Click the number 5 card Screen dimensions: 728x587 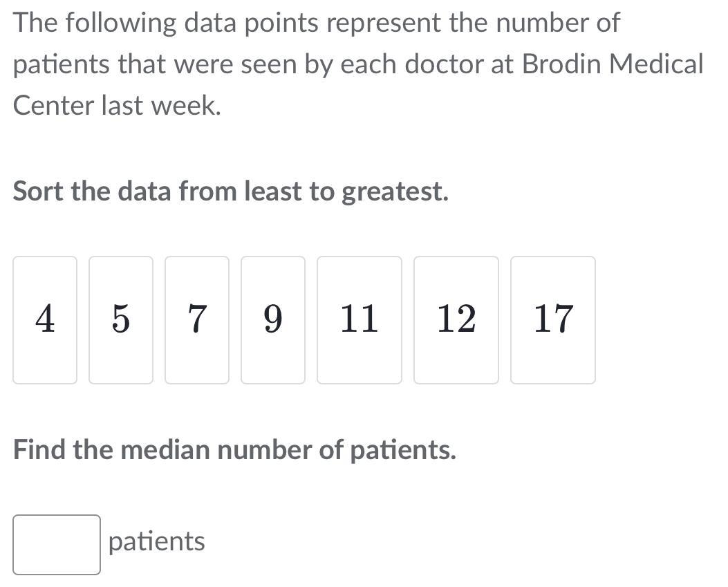point(121,319)
